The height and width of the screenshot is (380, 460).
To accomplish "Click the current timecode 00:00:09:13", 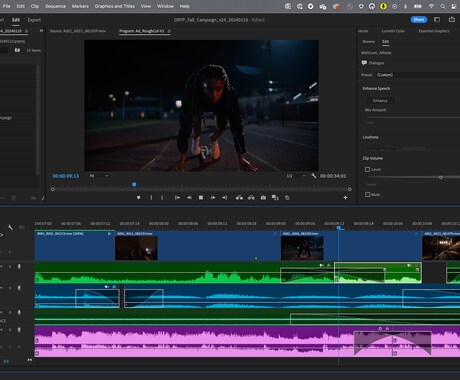I will [66, 176].
